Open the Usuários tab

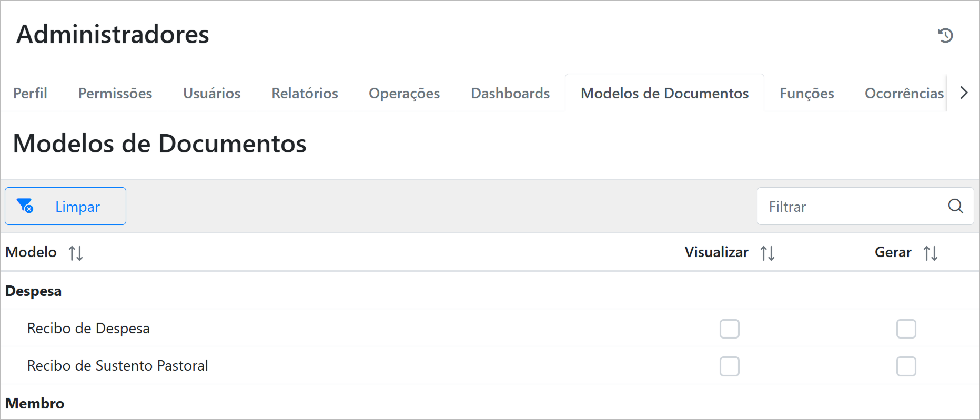211,93
